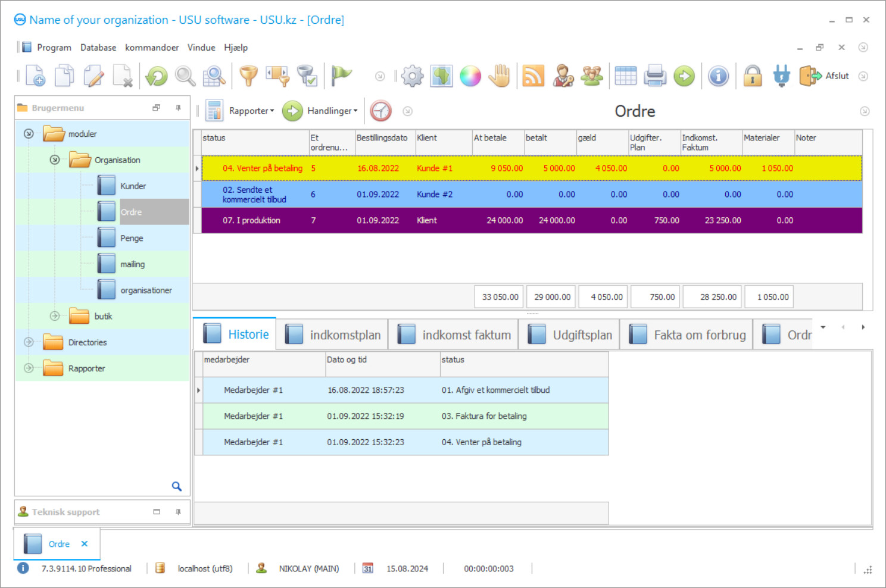Viewport: 886px width, 588px height.
Task: Open the Handlinger dropdown
Action: coord(332,111)
